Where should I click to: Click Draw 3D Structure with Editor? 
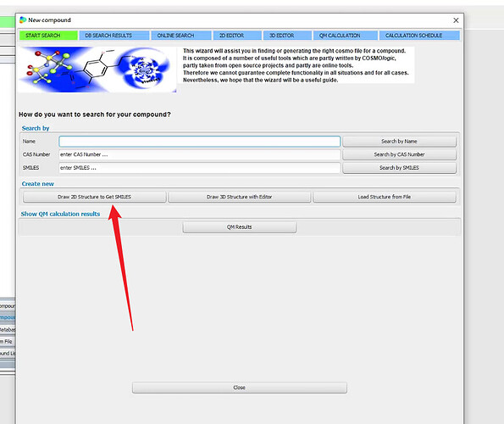(240, 197)
